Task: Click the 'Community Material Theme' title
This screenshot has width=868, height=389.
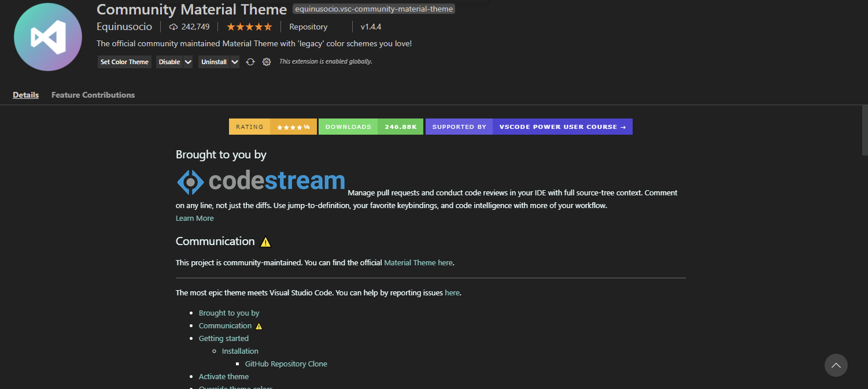Action: pyautogui.click(x=191, y=9)
